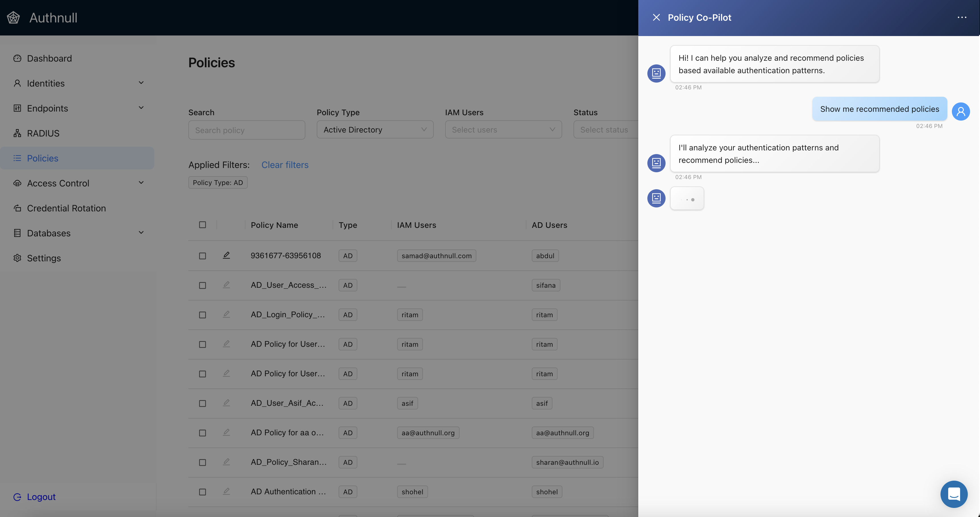Click the Logout icon in sidebar
Image resolution: width=980 pixels, height=517 pixels.
[17, 497]
